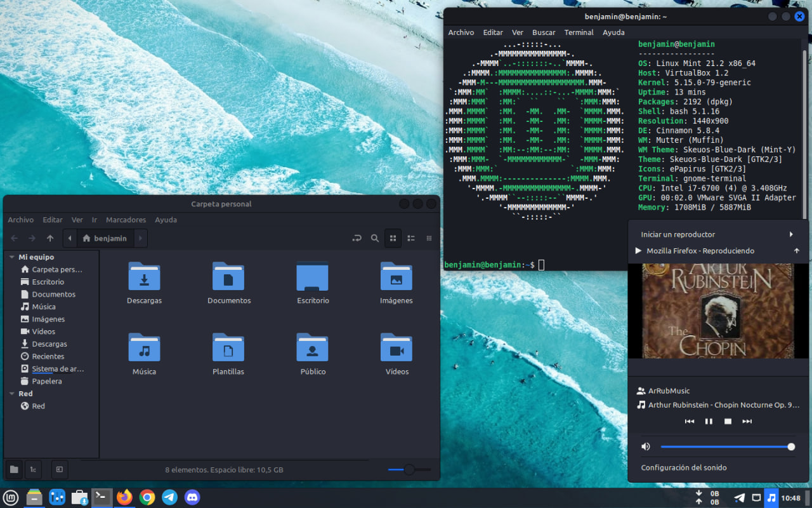Viewport: 812px width, 508px height.
Task: Open the search icon in file manager toolbar
Action: pyautogui.click(x=375, y=238)
